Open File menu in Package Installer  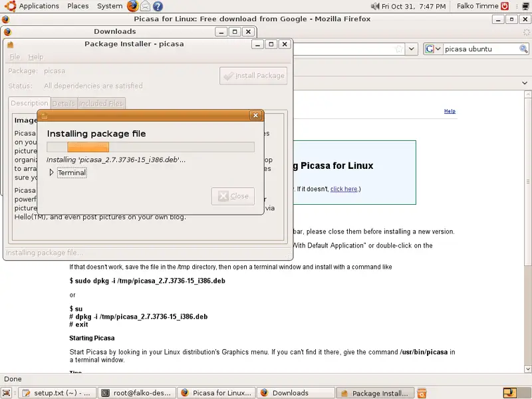[x=15, y=57]
